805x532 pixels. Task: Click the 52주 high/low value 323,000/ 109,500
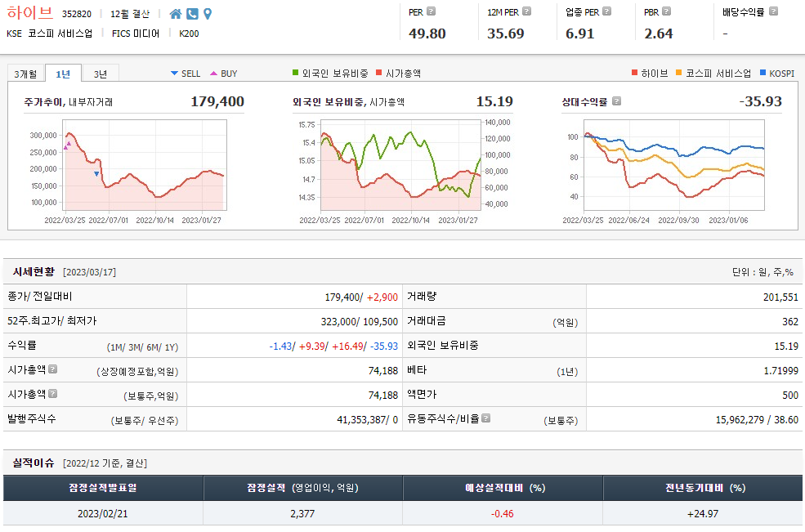pyautogui.click(x=360, y=321)
